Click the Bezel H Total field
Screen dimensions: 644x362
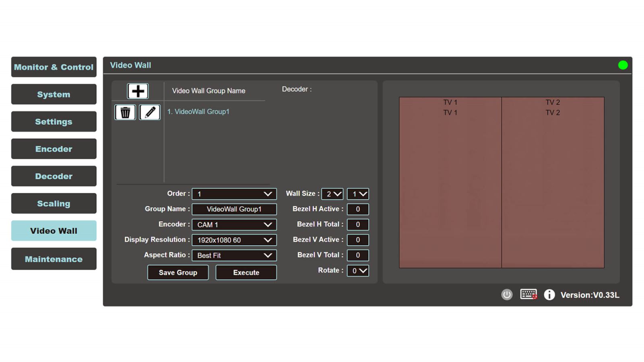point(358,224)
